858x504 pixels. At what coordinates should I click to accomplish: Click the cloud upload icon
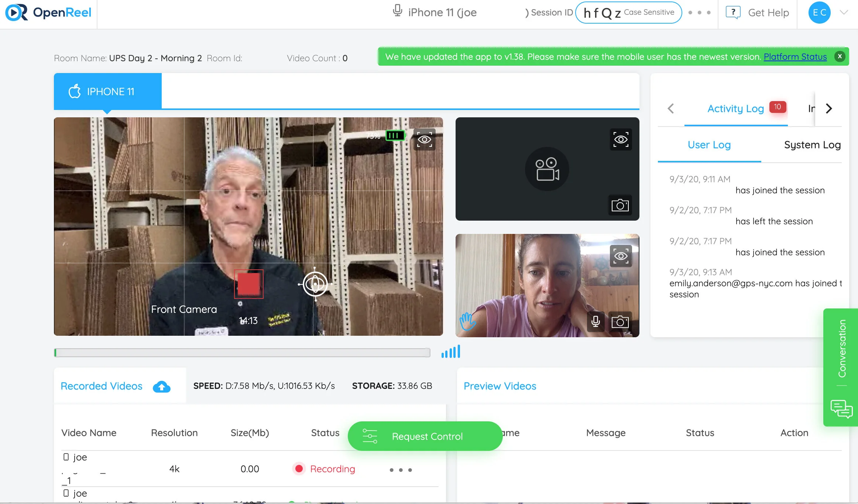tap(161, 386)
